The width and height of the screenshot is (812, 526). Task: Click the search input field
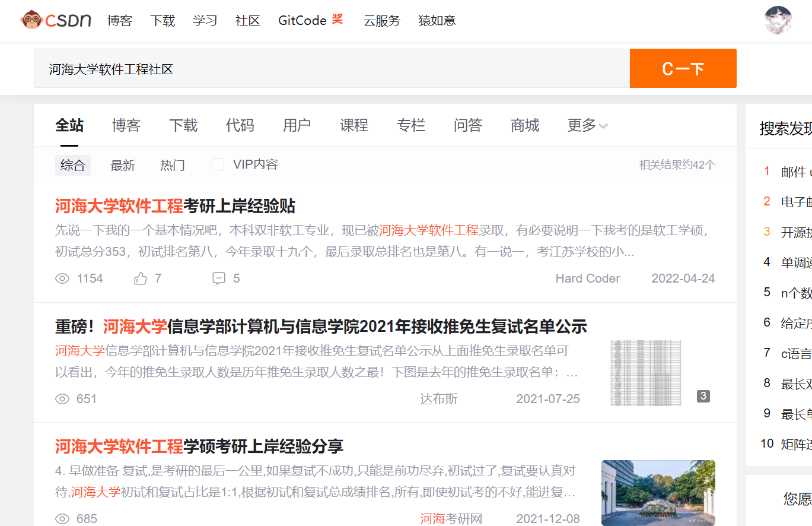click(x=331, y=69)
